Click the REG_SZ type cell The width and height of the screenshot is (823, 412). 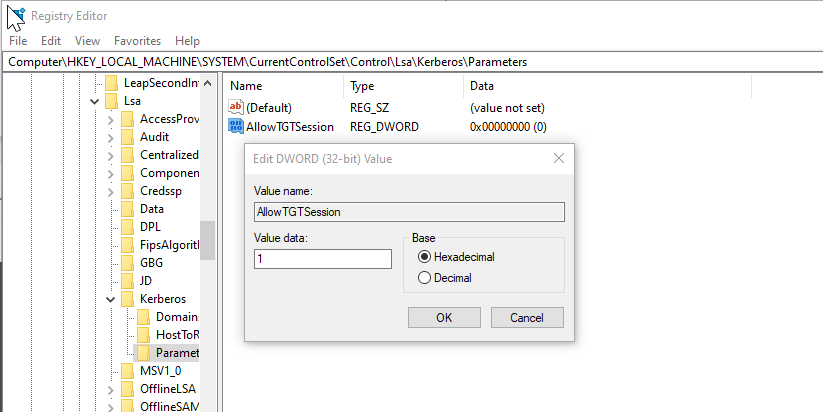(x=370, y=108)
